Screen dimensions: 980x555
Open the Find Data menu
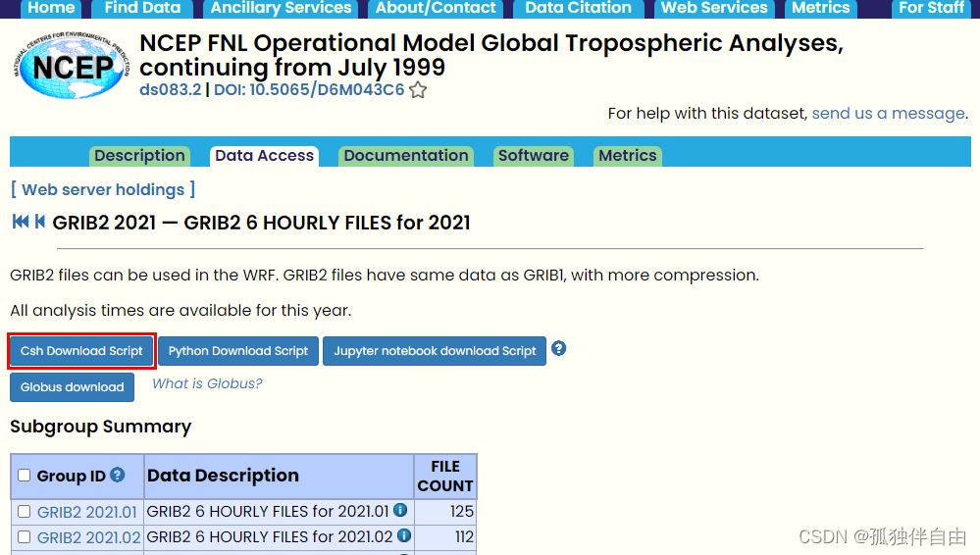pyautogui.click(x=142, y=8)
